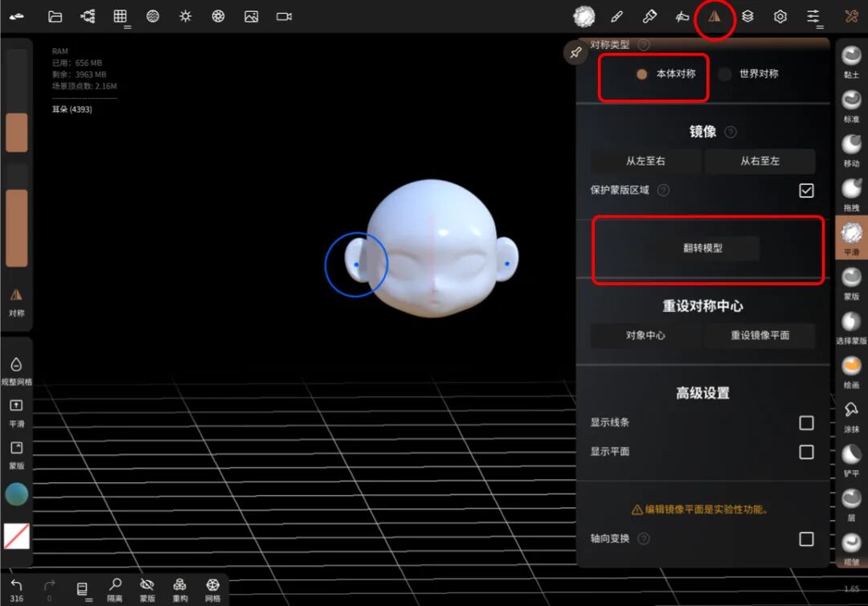868x606 pixels.
Task: Toggle 规整网格 in left sidebar
Action: [x=17, y=371]
